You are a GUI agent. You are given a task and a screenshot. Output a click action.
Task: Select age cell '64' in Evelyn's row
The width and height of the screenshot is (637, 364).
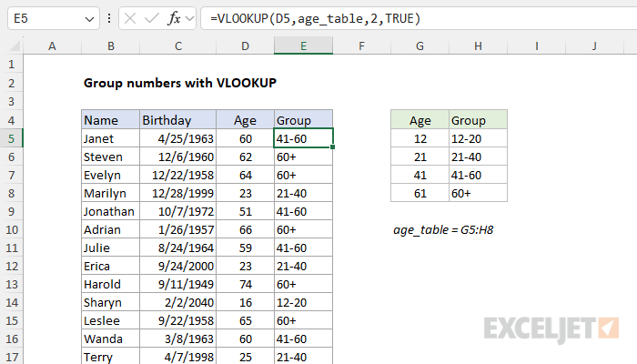[x=245, y=175]
